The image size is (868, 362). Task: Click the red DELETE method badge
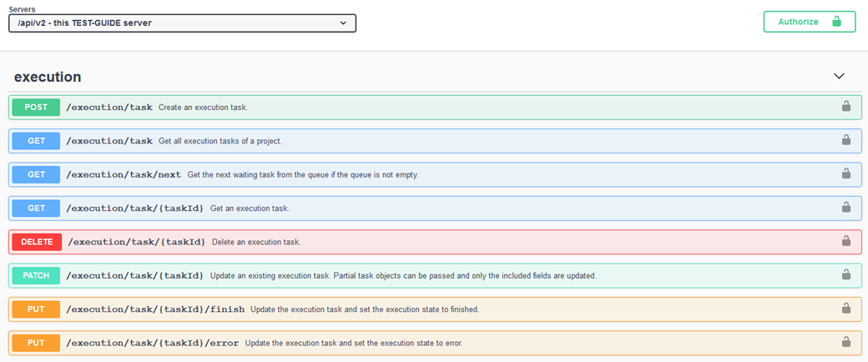coord(36,242)
